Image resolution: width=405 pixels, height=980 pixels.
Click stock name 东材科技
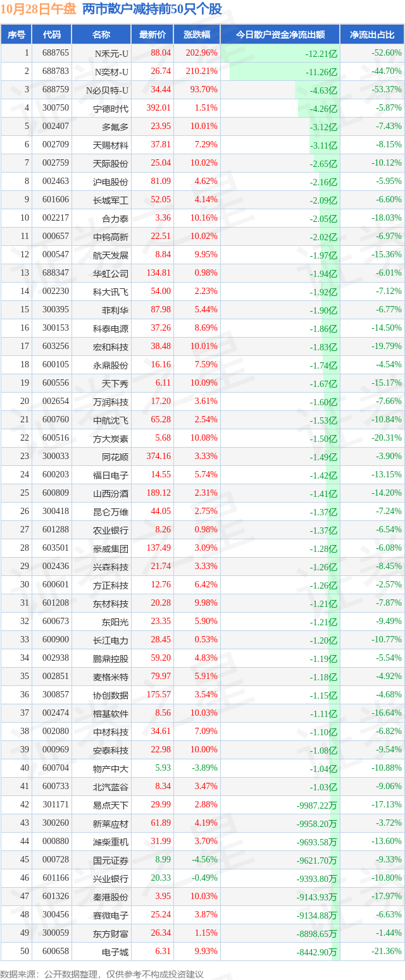click(x=111, y=603)
